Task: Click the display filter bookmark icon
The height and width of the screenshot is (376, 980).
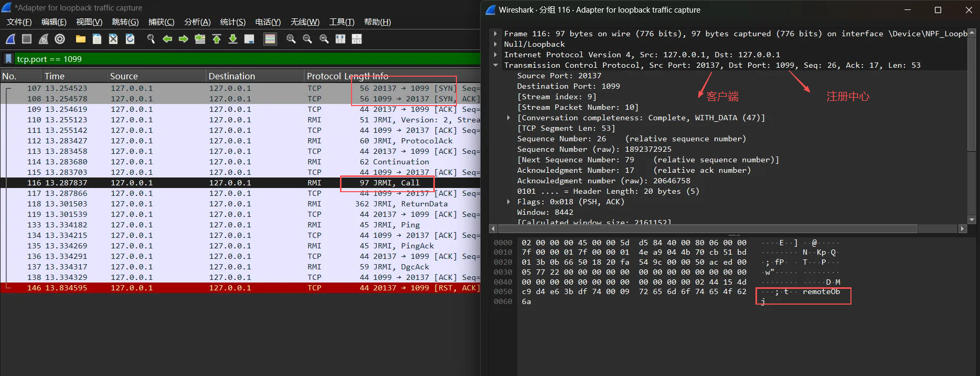Action: pos(8,59)
